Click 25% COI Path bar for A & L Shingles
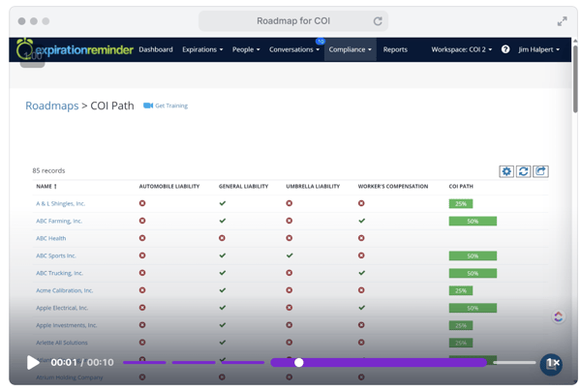 point(461,204)
